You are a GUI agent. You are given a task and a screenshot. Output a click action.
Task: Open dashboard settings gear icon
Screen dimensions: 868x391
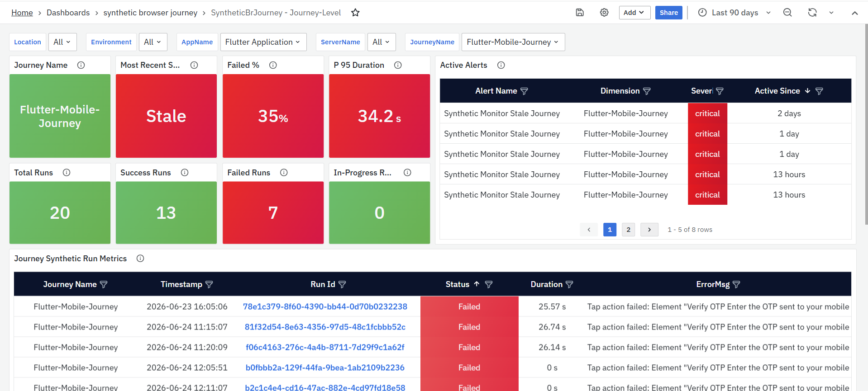click(604, 13)
